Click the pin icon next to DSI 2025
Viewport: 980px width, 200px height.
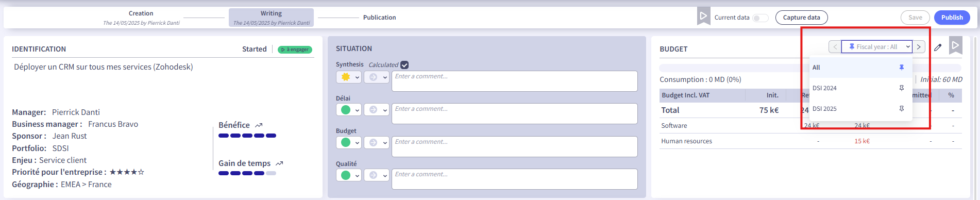pyautogui.click(x=902, y=109)
